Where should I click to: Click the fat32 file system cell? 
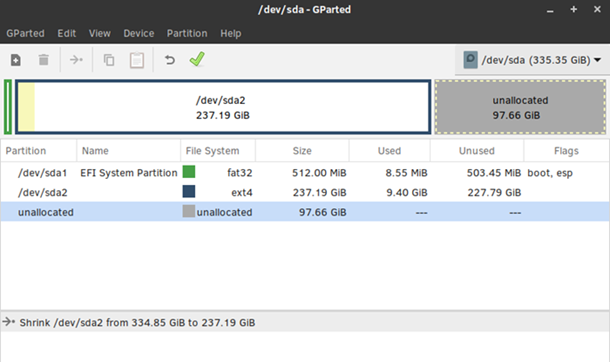pyautogui.click(x=240, y=173)
